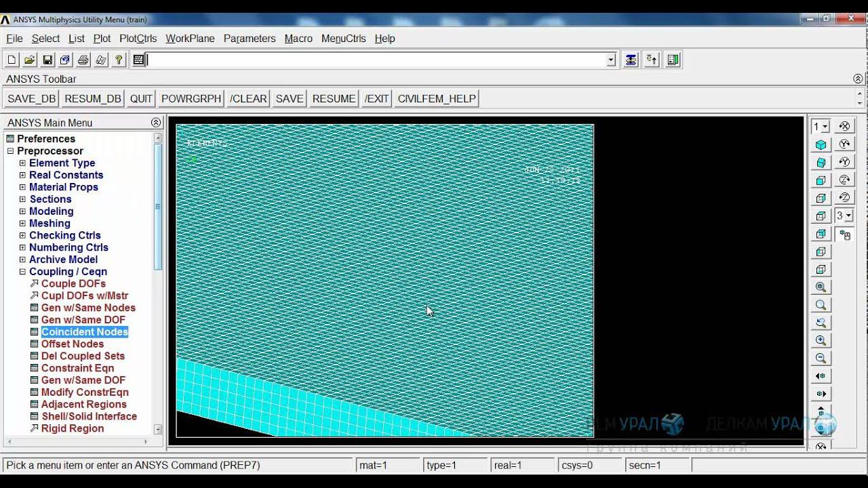Screen dimensions: 868x488
Task: Open the WorkPlane menu
Action: [x=190, y=39]
